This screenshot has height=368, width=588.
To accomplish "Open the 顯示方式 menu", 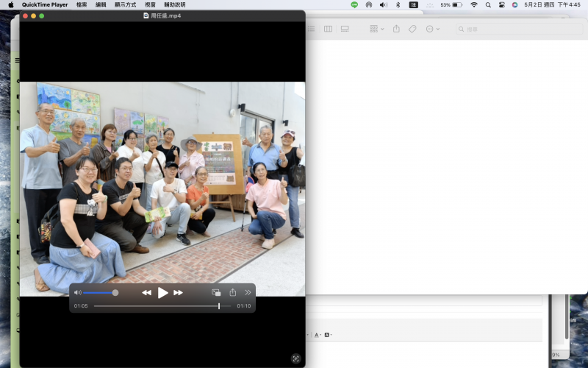I will pos(125,4).
